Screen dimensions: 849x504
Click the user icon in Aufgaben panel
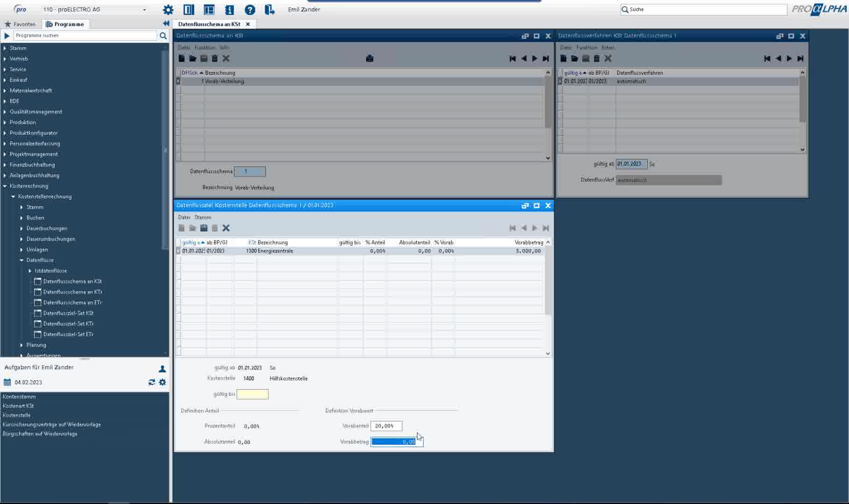(x=163, y=369)
